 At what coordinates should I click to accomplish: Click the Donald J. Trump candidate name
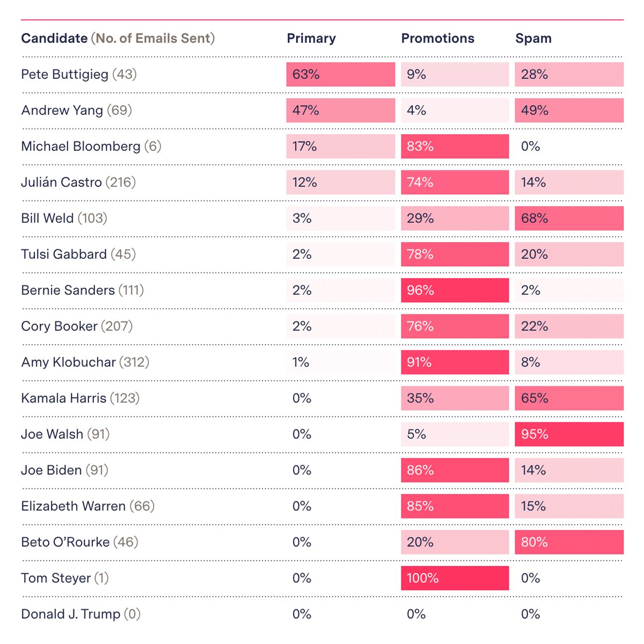point(70,614)
